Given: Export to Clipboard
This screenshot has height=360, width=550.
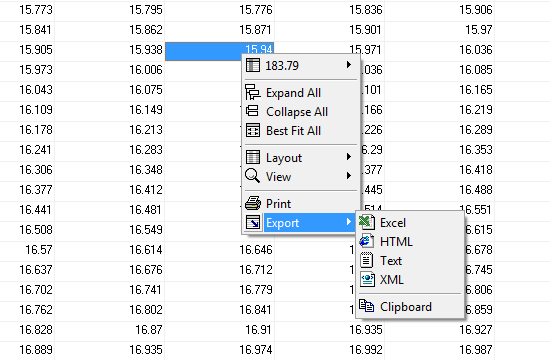Looking at the screenshot, I should tap(410, 307).
